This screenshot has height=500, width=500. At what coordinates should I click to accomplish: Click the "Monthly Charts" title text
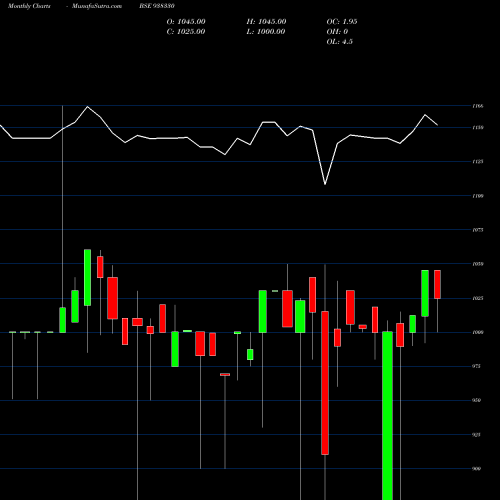coord(29,6)
